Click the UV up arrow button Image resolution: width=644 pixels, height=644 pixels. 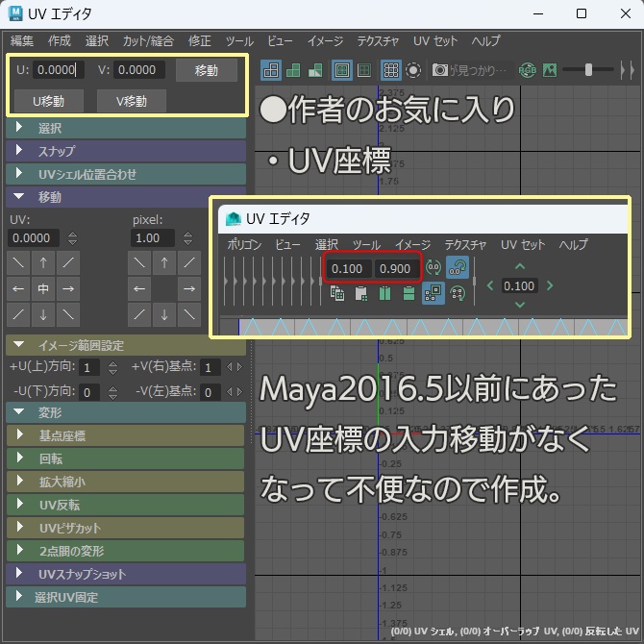[43, 262]
